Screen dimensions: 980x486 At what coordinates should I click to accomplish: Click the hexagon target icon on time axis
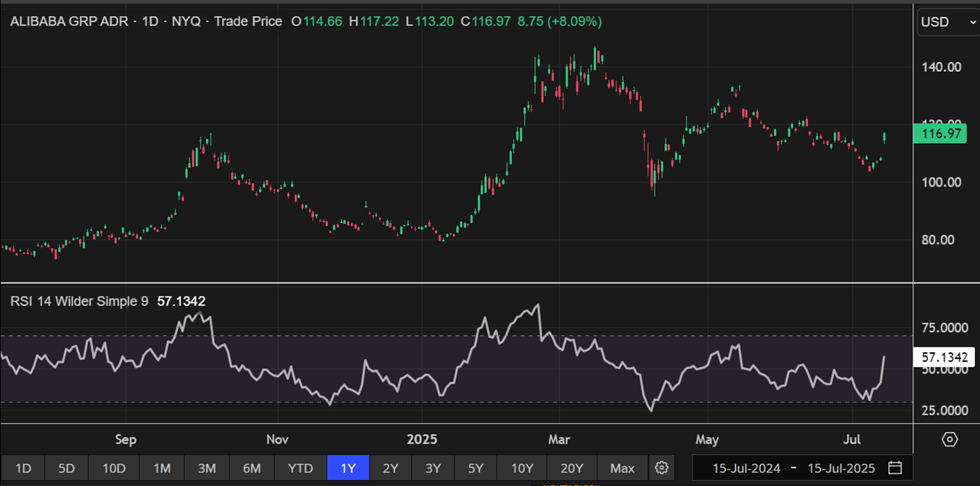pyautogui.click(x=950, y=440)
